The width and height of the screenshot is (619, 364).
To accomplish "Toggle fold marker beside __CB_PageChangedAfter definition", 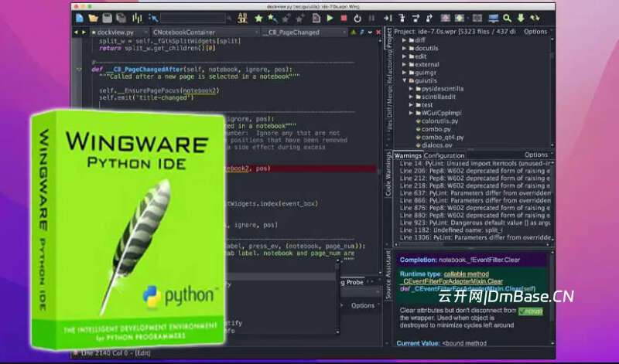I will click(x=79, y=70).
